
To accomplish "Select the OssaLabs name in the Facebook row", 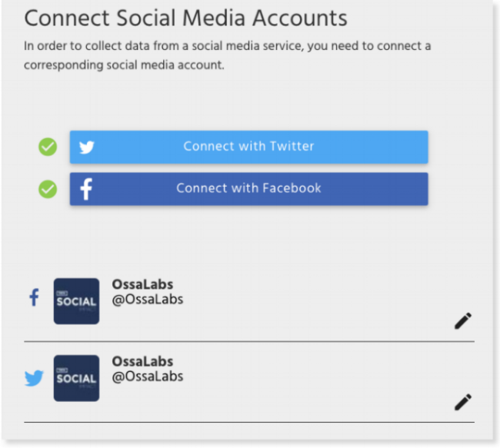I will pyautogui.click(x=142, y=284).
